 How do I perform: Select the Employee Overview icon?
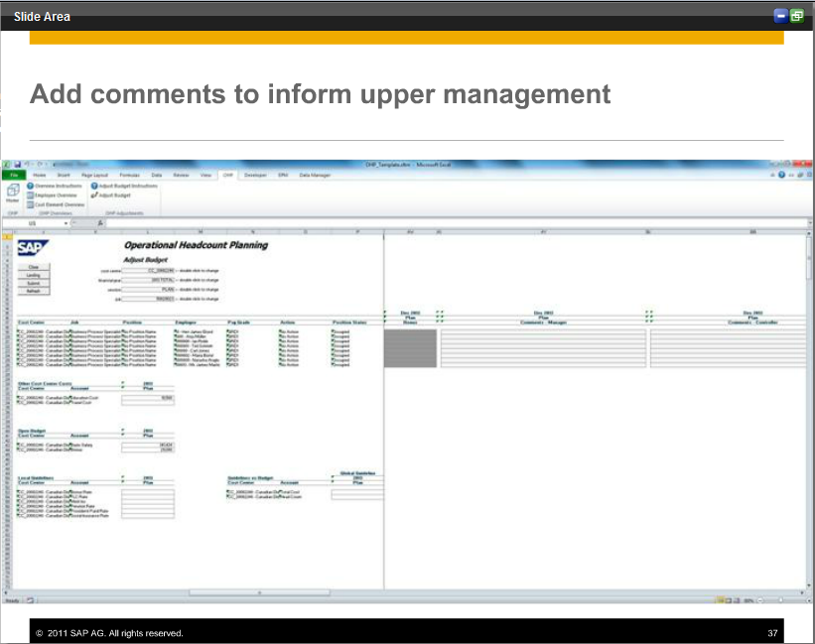tap(55, 194)
